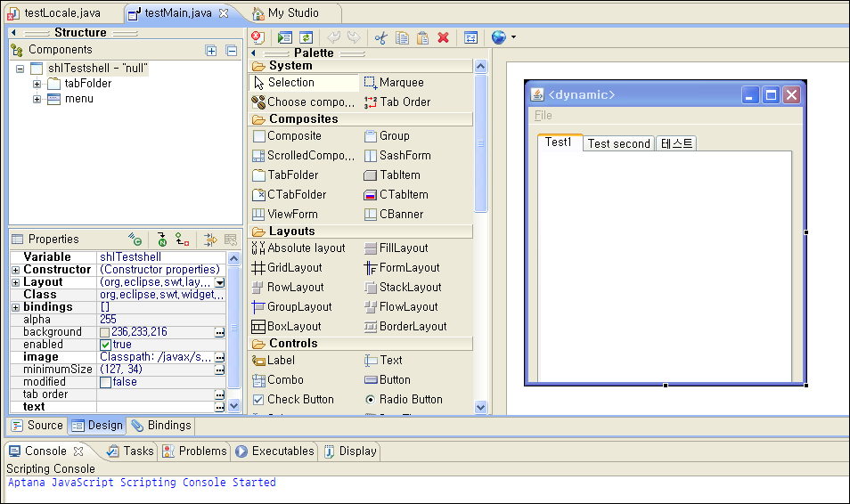Viewport: 850px width, 504px height.
Task: Select the Combo control in palette
Action: 278,380
